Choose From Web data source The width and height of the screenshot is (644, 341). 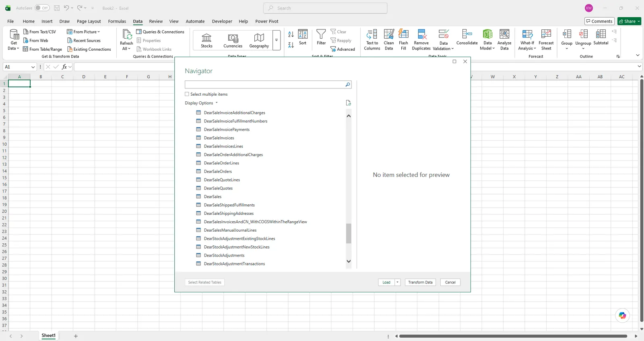coord(35,41)
